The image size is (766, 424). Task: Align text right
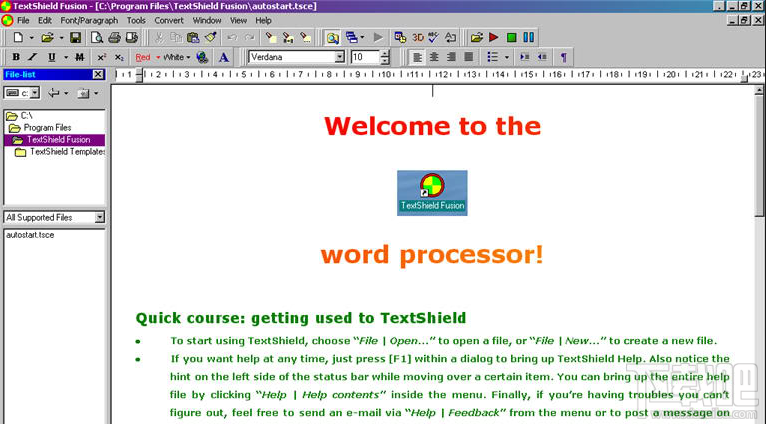click(451, 57)
